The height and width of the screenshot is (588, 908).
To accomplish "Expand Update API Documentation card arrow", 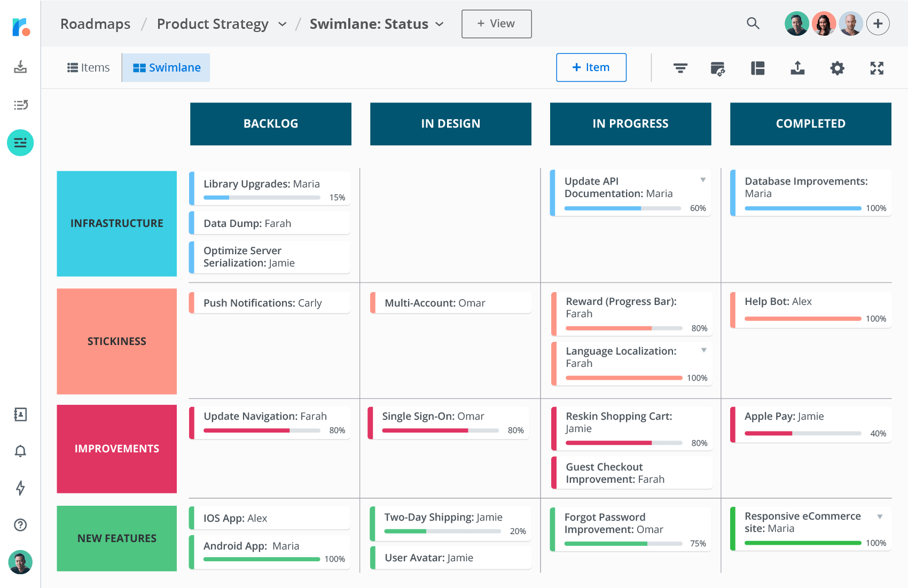I will (703, 180).
